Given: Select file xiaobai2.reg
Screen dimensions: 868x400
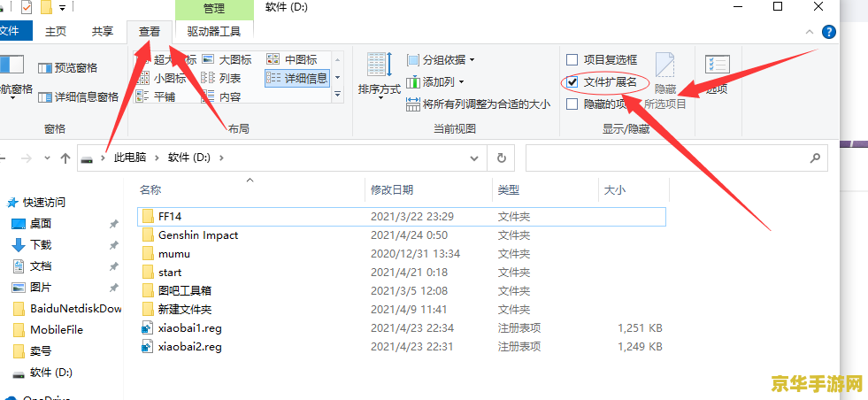Looking at the screenshot, I should pyautogui.click(x=402, y=347).
